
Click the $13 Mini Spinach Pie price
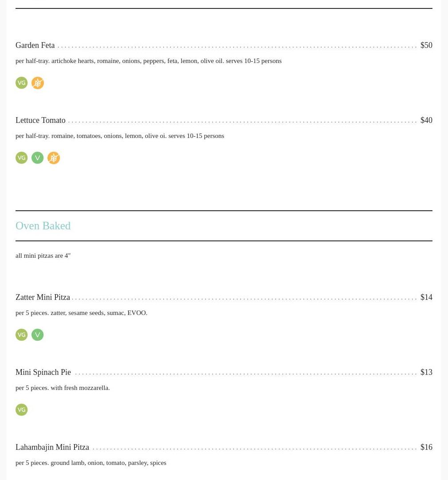point(426,372)
